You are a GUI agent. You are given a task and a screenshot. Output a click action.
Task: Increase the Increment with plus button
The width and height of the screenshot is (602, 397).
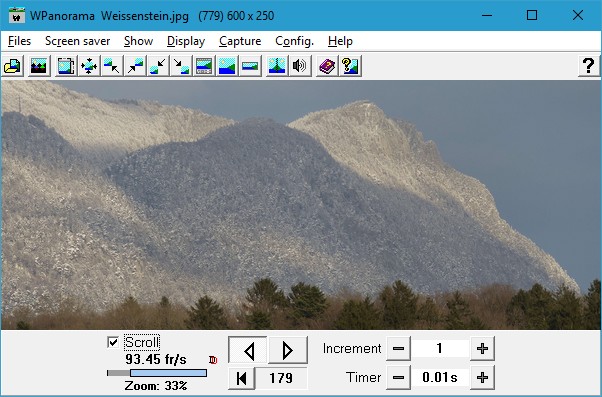[482, 349]
